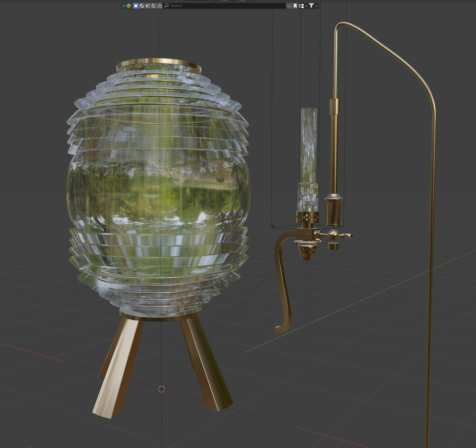Click the magnifier icon in the search bar
Image resolution: width=476 pixels, height=448 pixels.
click(167, 6)
